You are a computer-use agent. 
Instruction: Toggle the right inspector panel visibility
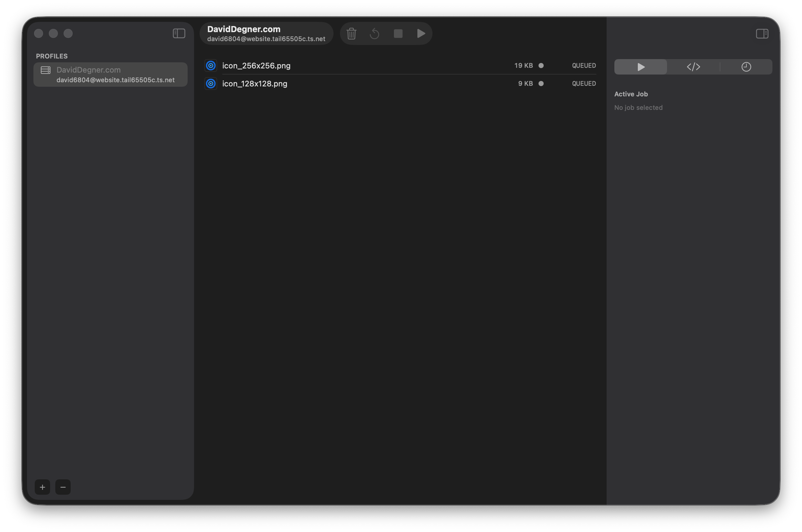[x=762, y=34]
